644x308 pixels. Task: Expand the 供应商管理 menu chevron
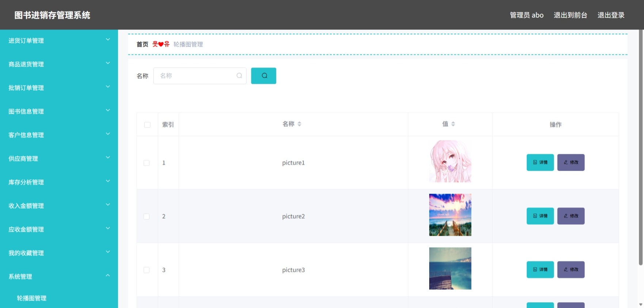(108, 157)
